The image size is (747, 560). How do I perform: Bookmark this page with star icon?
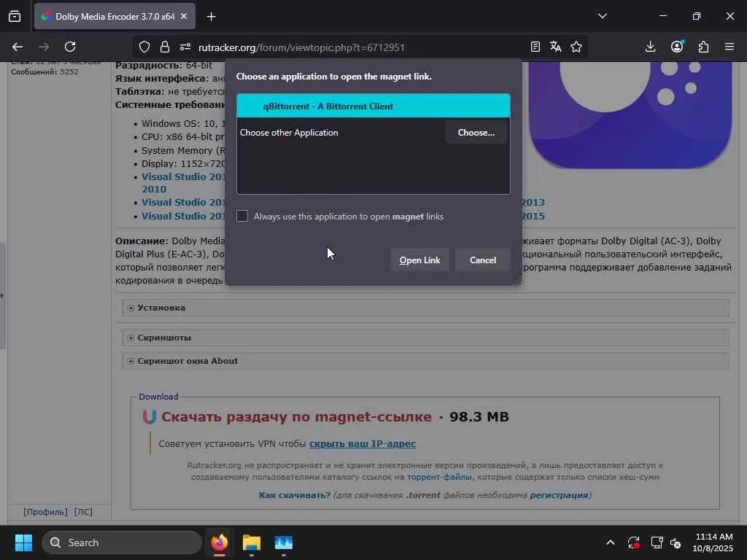click(x=576, y=47)
